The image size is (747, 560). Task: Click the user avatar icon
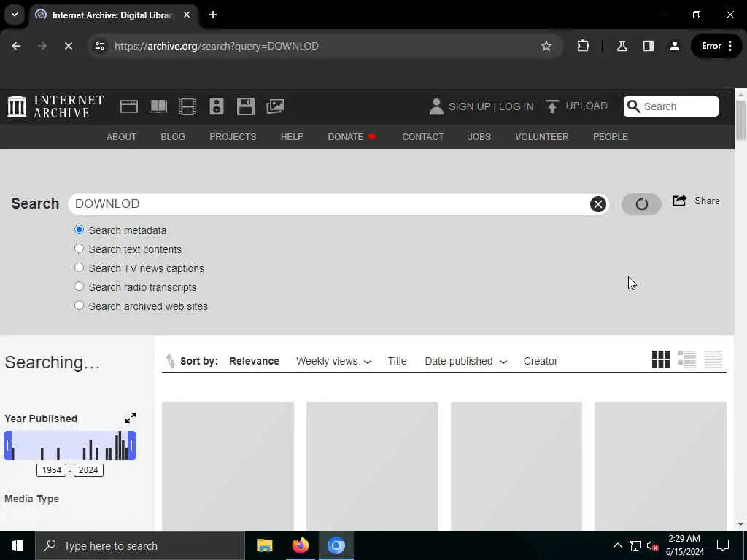[436, 106]
